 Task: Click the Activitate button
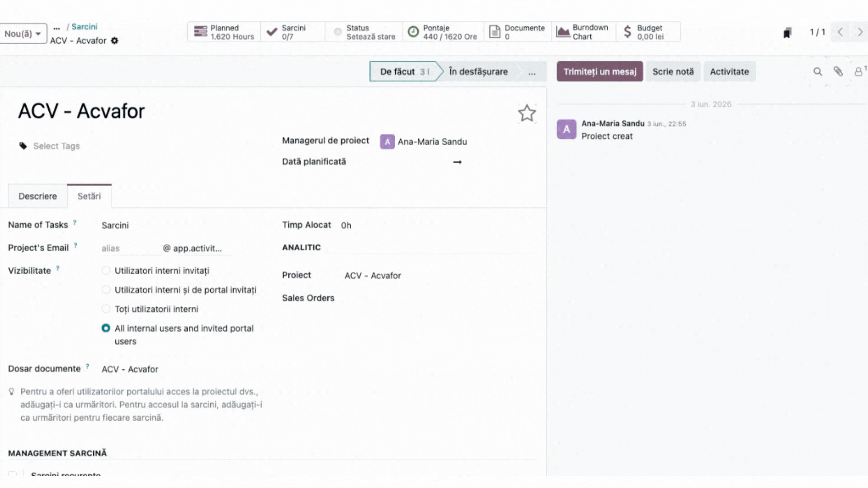pos(729,71)
